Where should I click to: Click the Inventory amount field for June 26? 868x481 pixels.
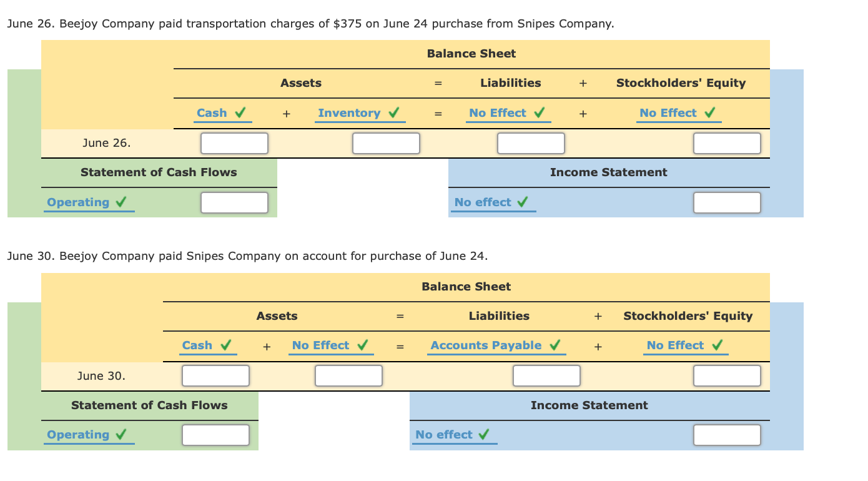(386, 143)
